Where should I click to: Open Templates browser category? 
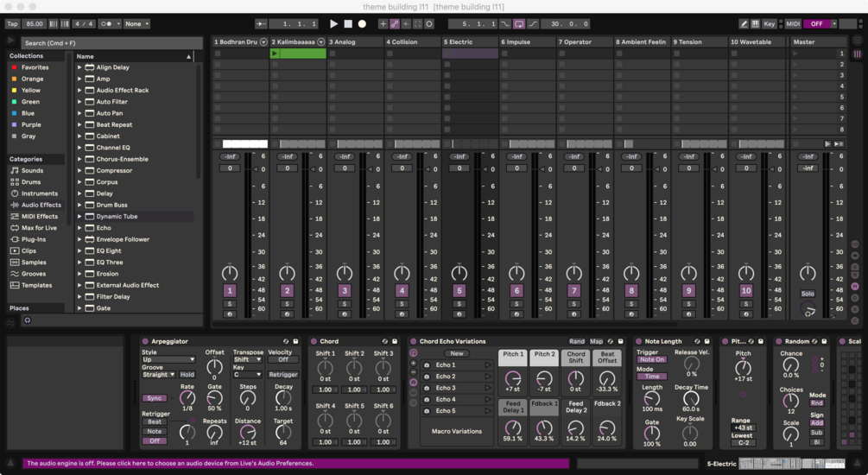(x=36, y=286)
